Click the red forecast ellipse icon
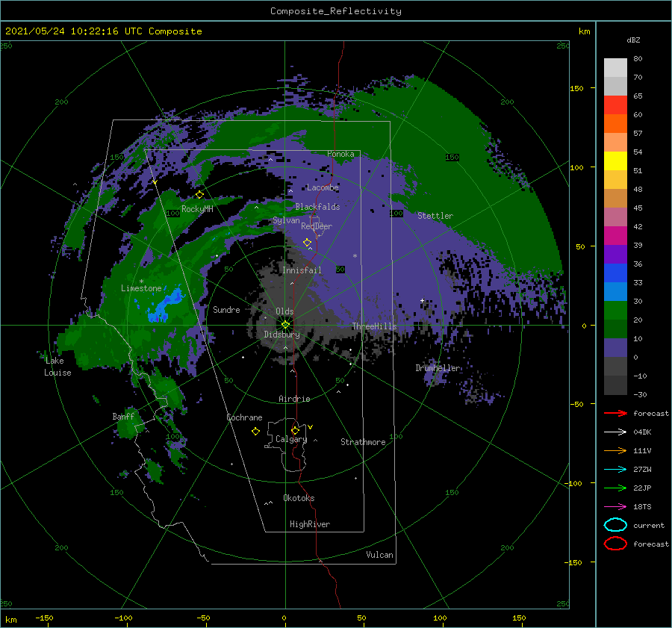Viewport: 672px width, 628px height. [x=615, y=544]
